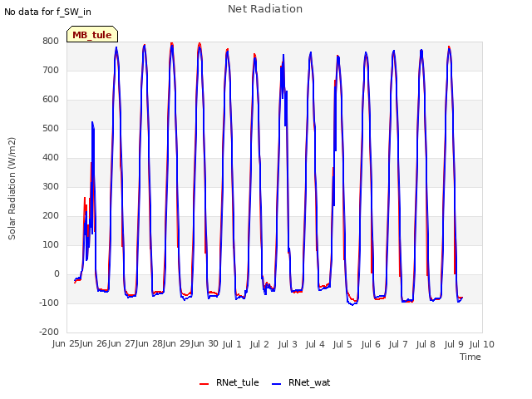The width and height of the screenshot is (532, 399).
Task: Click the Jul 8 x-axis date label
Action: 426,345
